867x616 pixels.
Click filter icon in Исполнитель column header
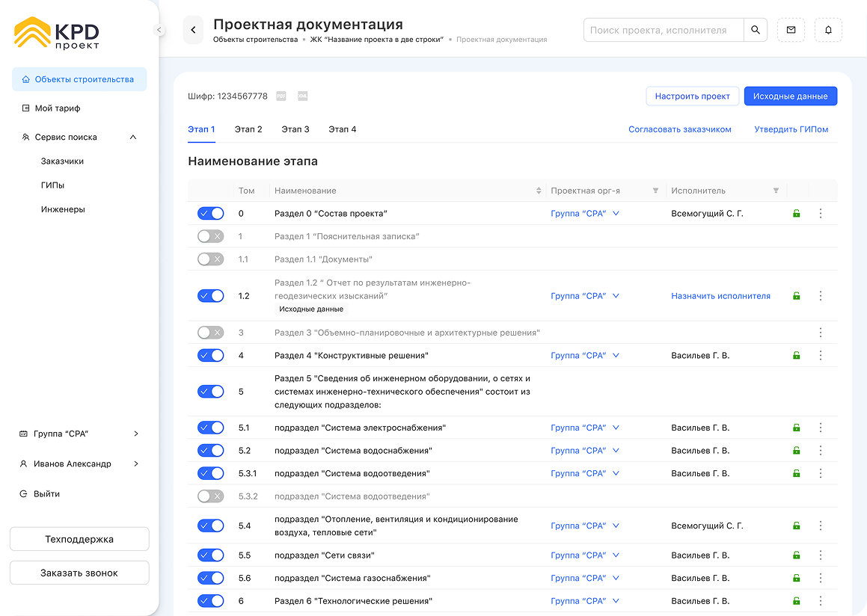[x=776, y=191]
